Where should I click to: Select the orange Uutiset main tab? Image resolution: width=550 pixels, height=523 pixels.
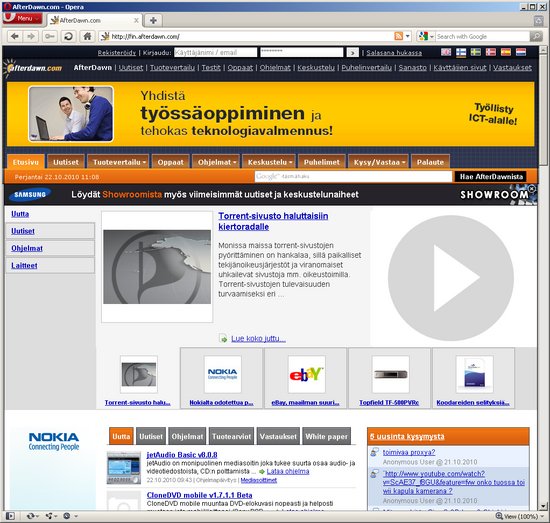point(66,162)
